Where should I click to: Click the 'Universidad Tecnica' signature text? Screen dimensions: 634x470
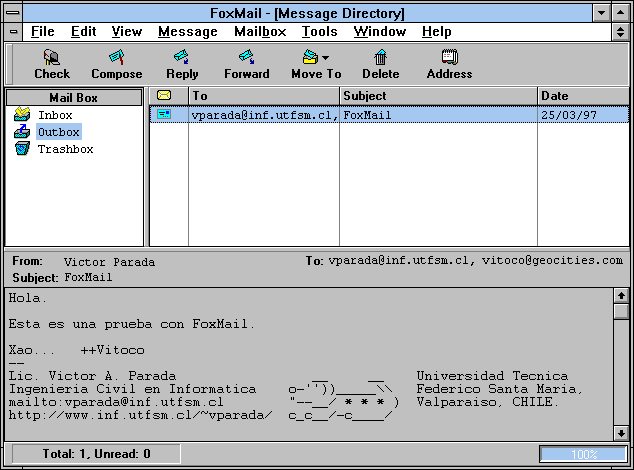[x=492, y=376]
